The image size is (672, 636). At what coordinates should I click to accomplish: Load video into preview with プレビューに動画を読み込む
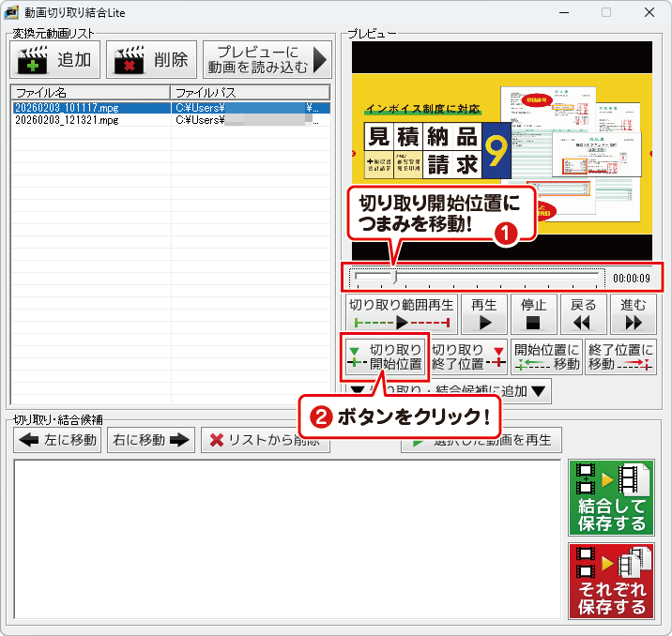click(267, 61)
